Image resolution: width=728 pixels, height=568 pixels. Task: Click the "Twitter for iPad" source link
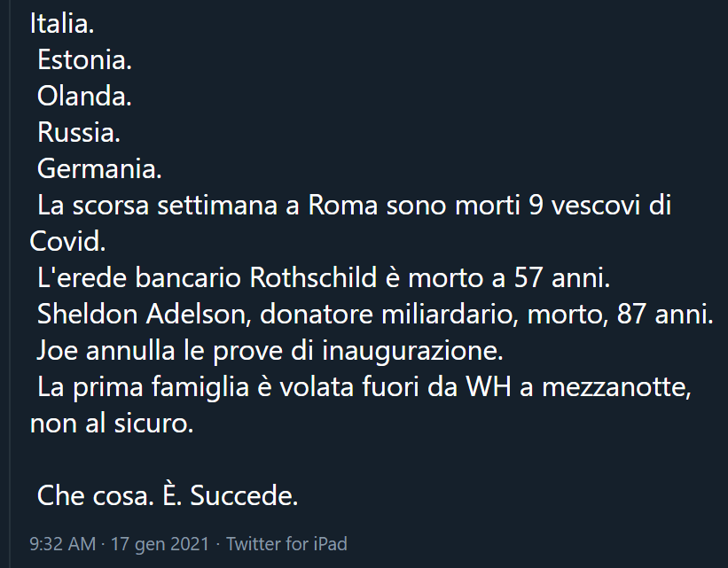coord(286,543)
